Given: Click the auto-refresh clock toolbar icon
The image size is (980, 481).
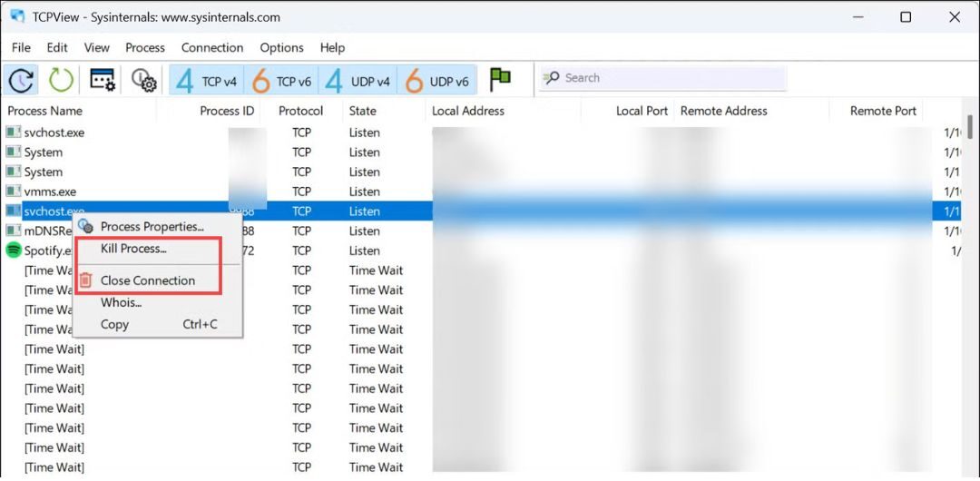Looking at the screenshot, I should click(21, 80).
